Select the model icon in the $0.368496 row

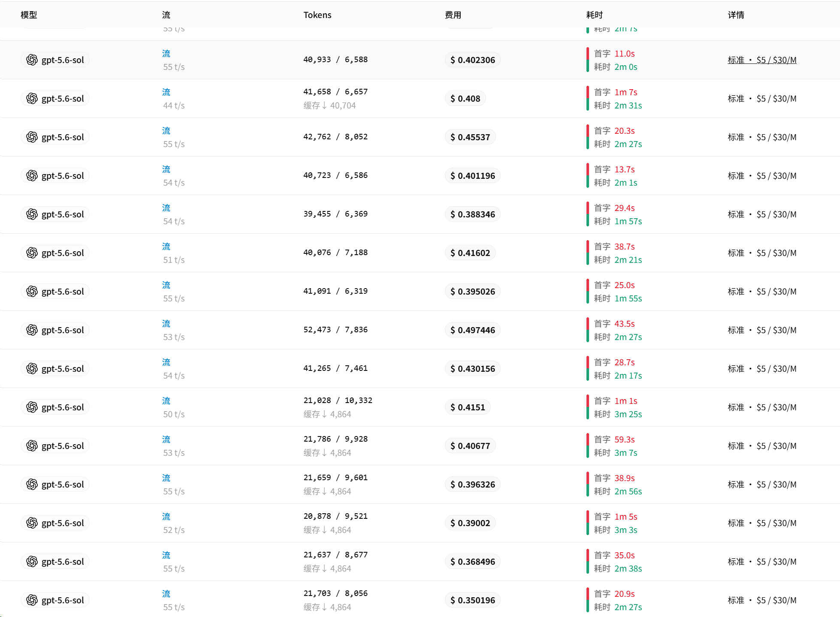click(x=32, y=562)
